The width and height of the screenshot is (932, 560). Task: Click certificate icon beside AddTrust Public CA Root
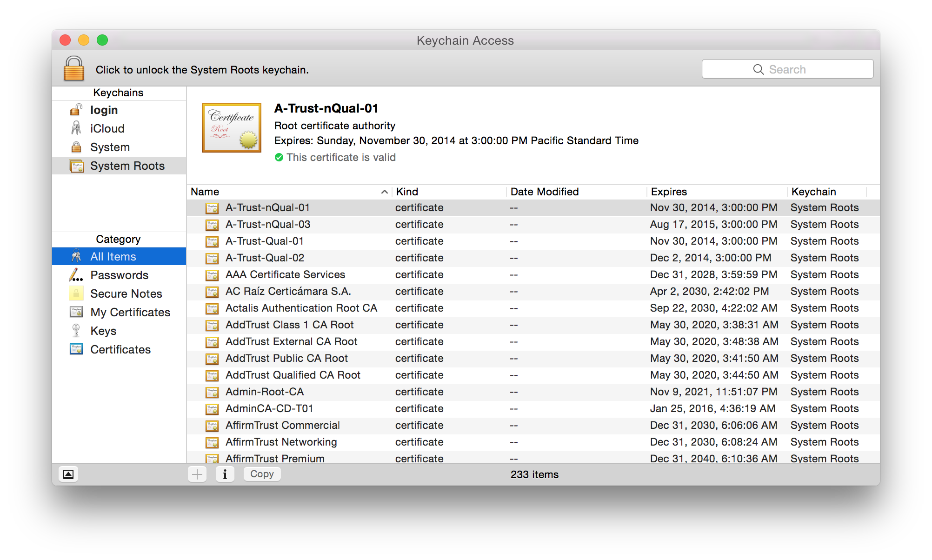[x=212, y=359]
